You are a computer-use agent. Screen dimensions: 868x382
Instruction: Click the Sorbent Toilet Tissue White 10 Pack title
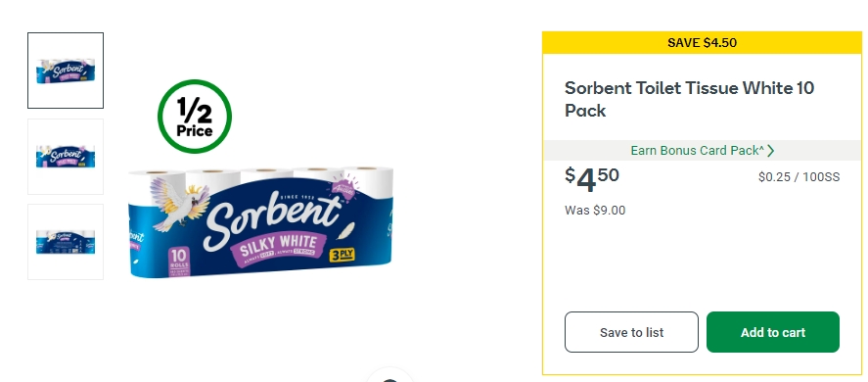point(689,99)
